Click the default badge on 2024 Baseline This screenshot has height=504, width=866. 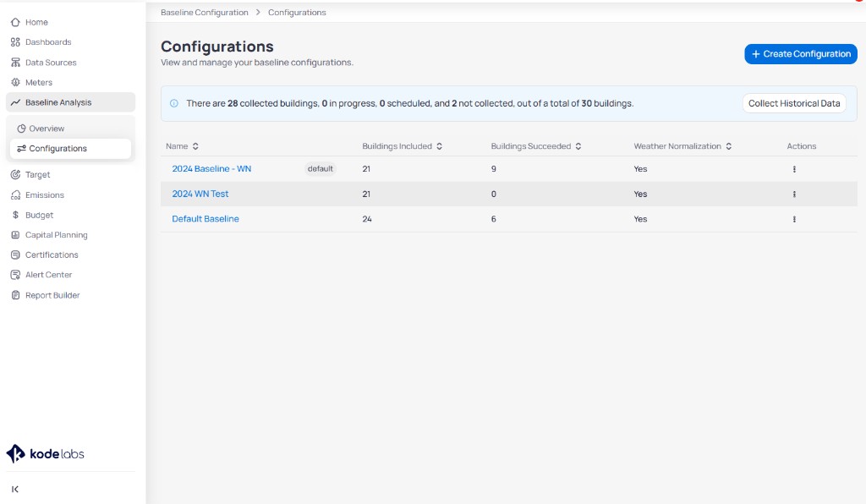coord(321,169)
